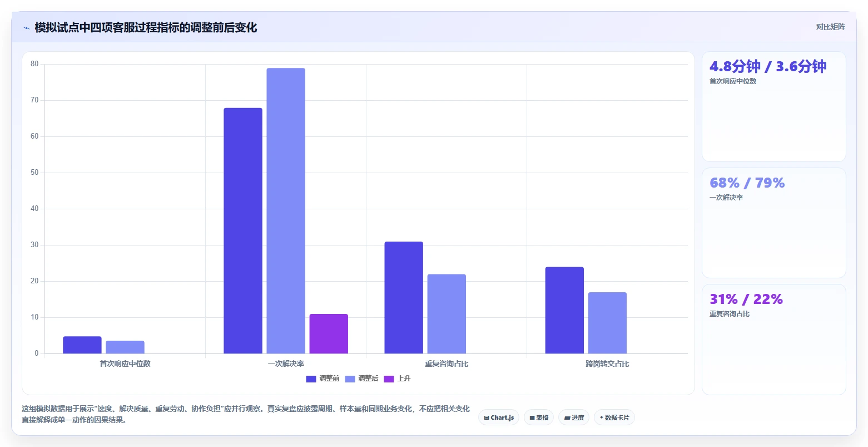Click the 首次响应中位数 card caption

point(733,81)
